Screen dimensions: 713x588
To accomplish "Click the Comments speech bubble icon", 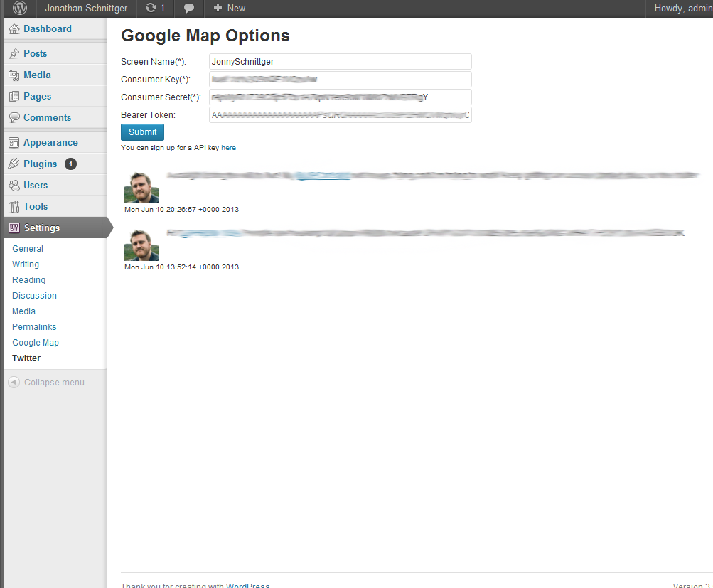I will coord(14,118).
